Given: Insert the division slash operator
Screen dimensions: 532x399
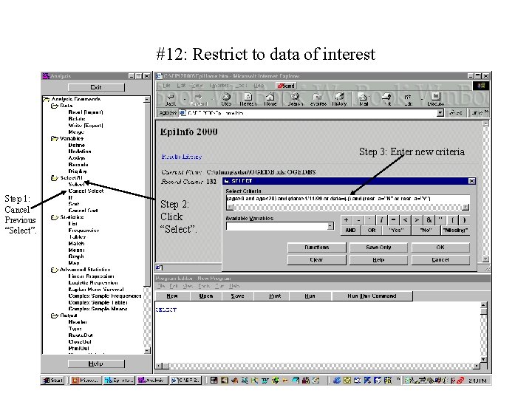Looking at the screenshot, I should coord(382,220).
